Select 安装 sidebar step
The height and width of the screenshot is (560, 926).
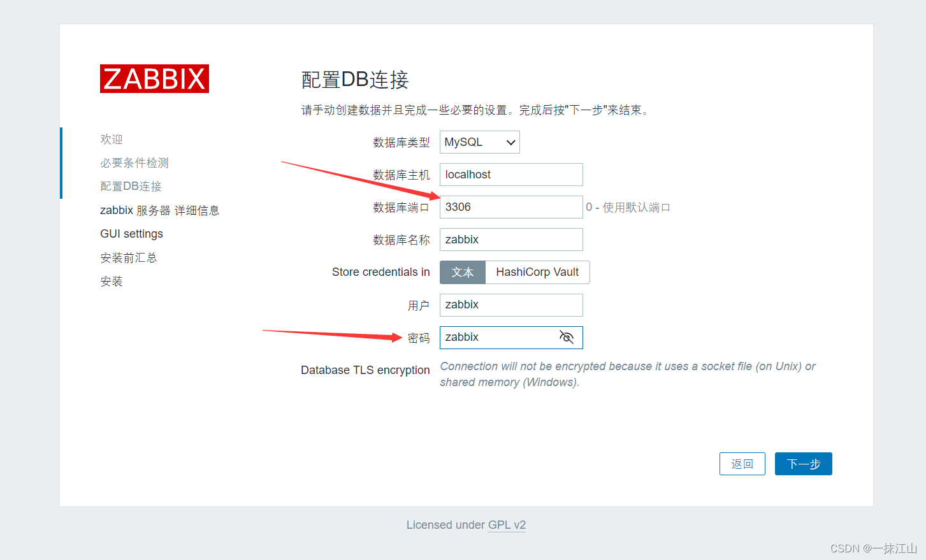[112, 281]
